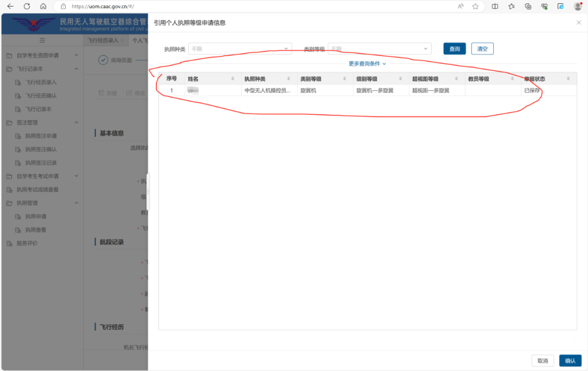Click 清空 button

[x=482, y=49]
